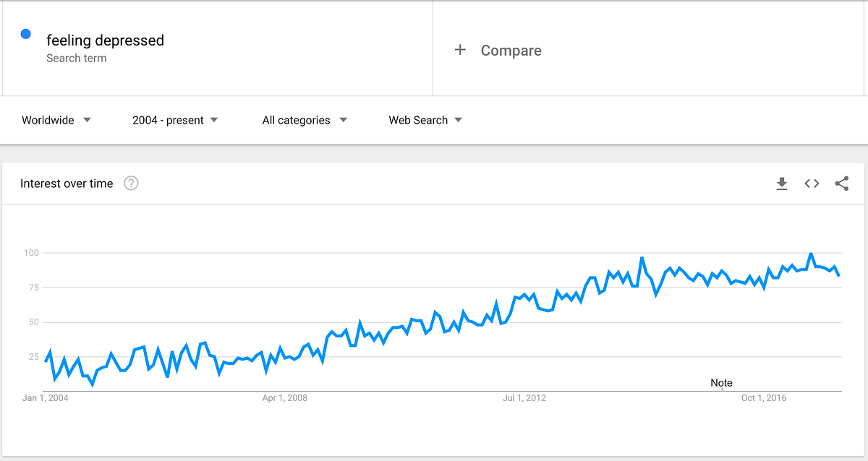Open help for Interest over time
This screenshot has width=868, height=461.
tap(131, 184)
